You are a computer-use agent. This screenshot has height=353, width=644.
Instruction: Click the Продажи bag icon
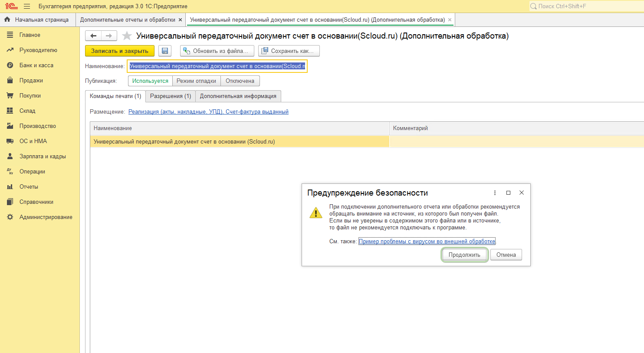point(10,80)
